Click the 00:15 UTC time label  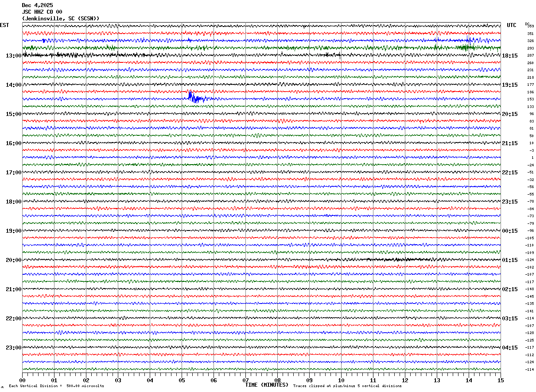click(510, 231)
